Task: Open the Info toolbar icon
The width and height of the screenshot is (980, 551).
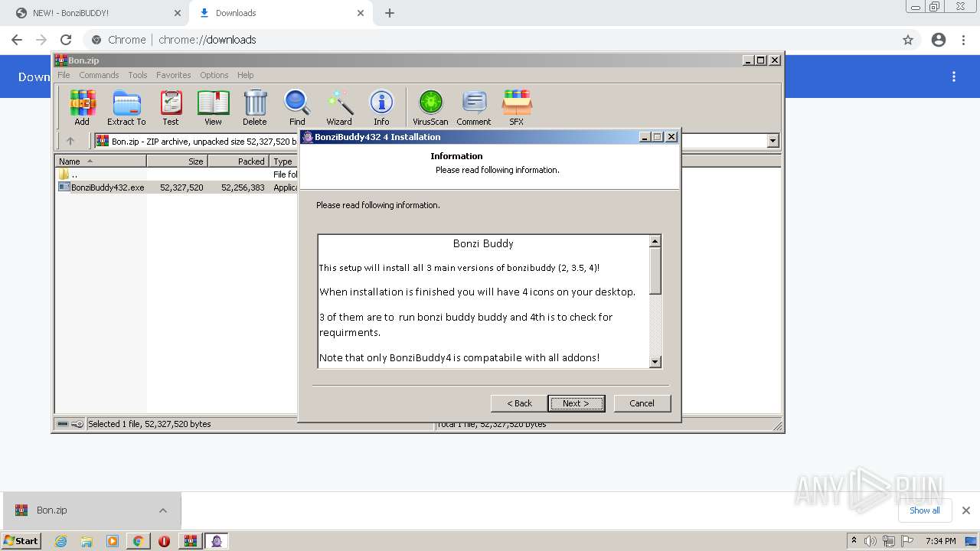Action: point(381,107)
